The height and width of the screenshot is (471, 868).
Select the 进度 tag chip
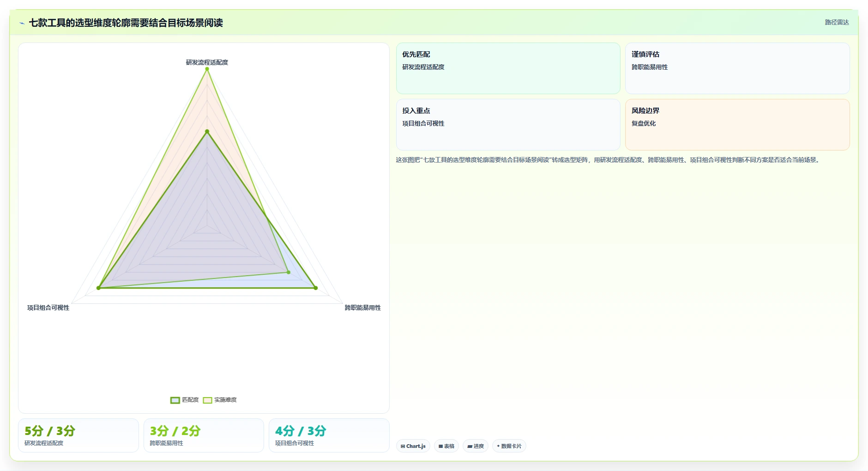(x=476, y=446)
